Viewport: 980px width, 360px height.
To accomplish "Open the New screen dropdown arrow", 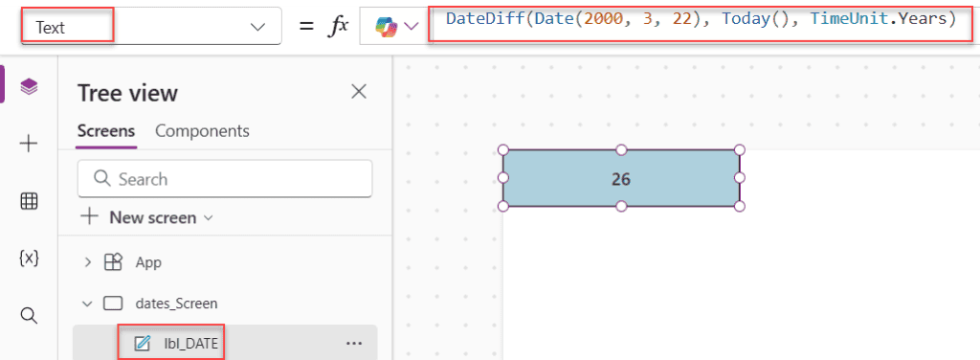I will tap(209, 218).
